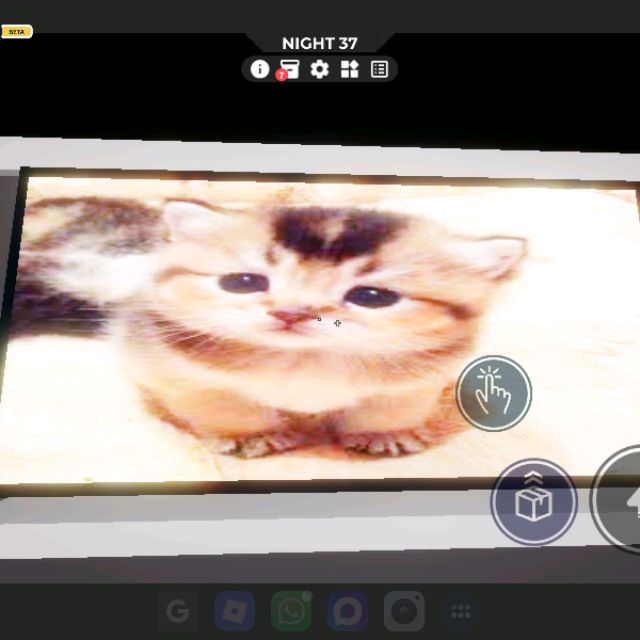
Task: Open the info icon in top bar
Action: [x=260, y=69]
